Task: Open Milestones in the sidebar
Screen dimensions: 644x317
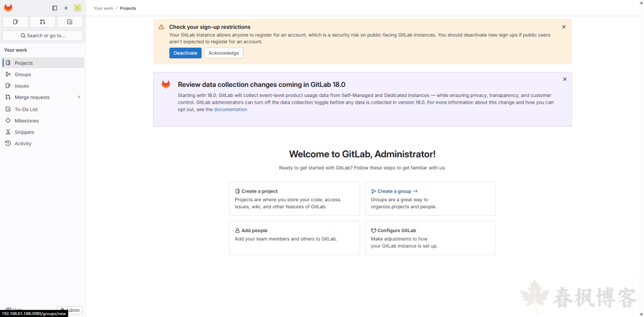Action: tap(43, 121)
